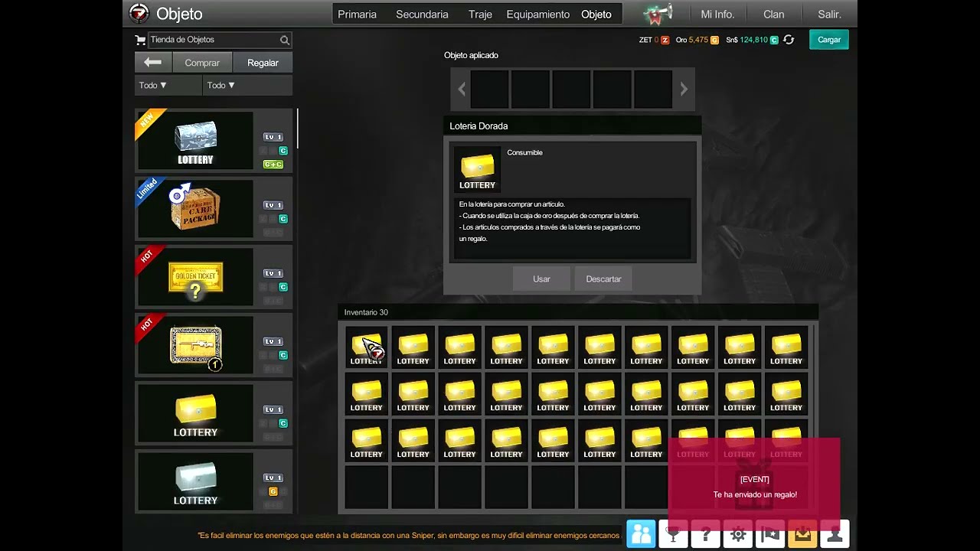The height and width of the screenshot is (551, 980).
Task: Click the Sn$ 124,810 balance text
Action: (746, 40)
